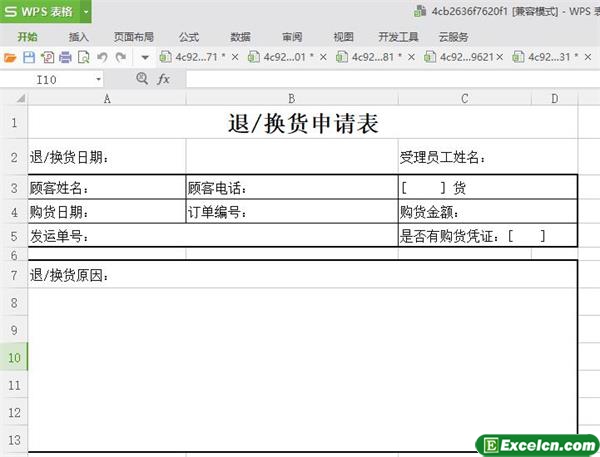Select column B header
600x457 pixels.
click(x=292, y=99)
